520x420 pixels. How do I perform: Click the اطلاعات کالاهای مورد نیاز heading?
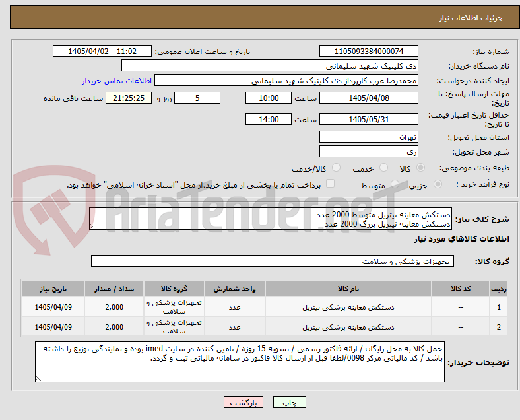pyautogui.click(x=461, y=239)
